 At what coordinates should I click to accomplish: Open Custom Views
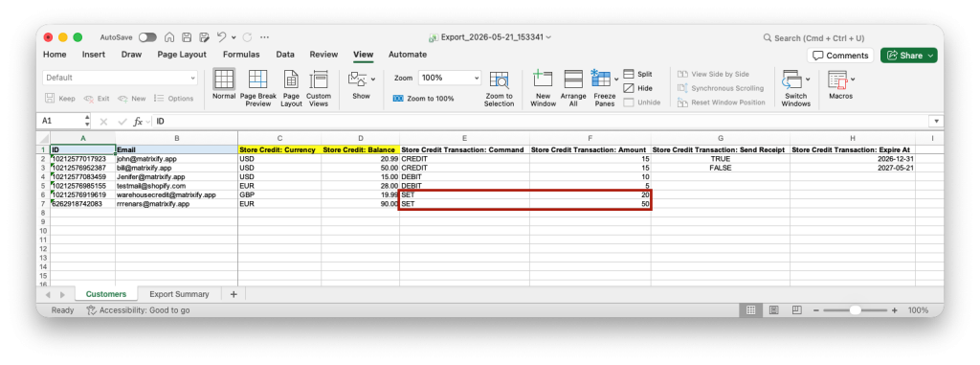coord(319,87)
